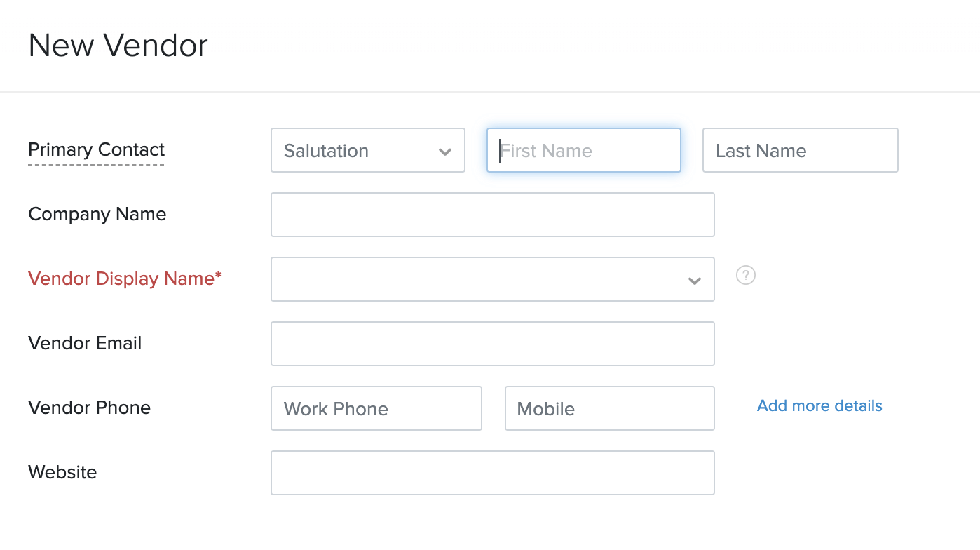Click the chevron on the Salutation selector
Screen dimensions: 980x550
pos(447,150)
